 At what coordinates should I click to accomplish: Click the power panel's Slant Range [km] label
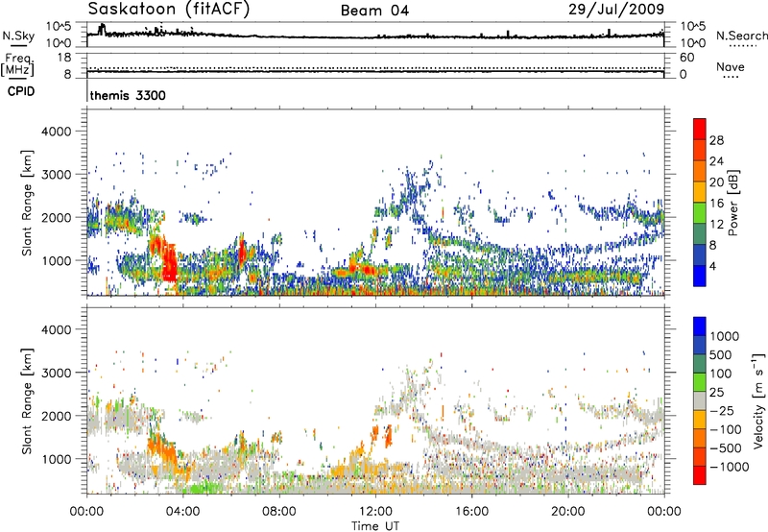tap(27, 203)
